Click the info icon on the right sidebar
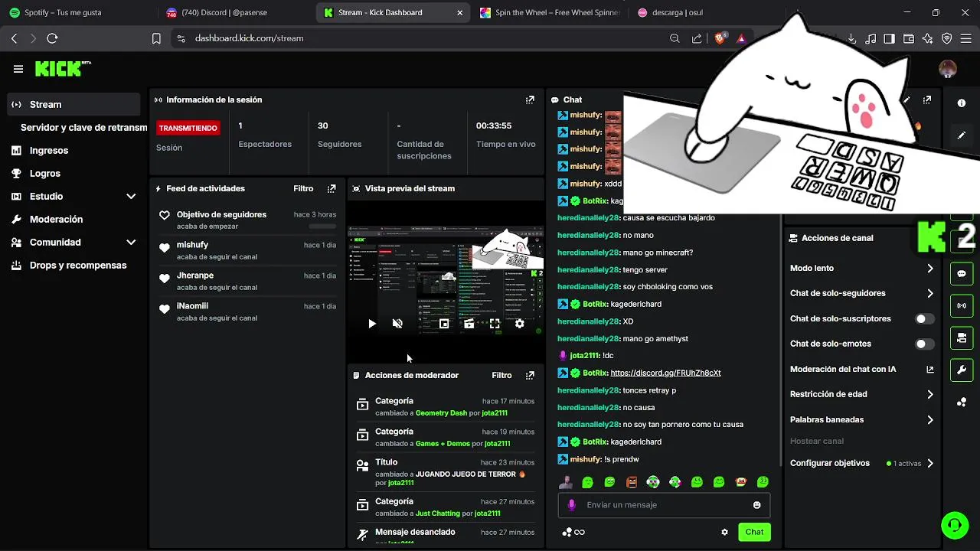980x551 pixels. 962,103
